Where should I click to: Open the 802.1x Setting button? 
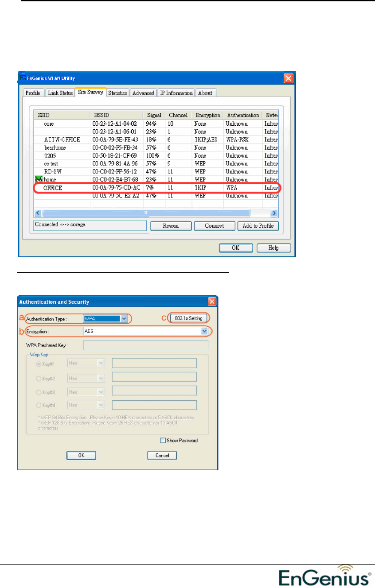[x=189, y=318]
